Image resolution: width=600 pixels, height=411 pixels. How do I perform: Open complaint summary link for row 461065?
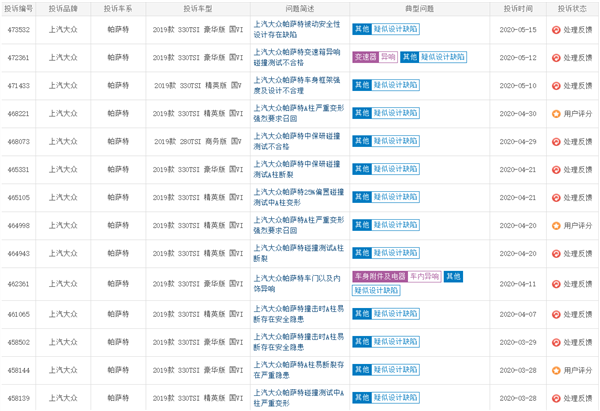pos(297,314)
